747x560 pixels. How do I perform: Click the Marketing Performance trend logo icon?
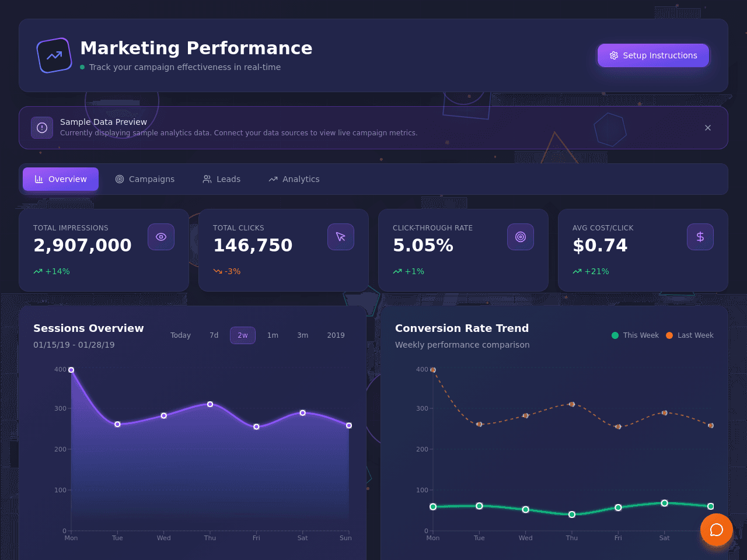point(54,55)
